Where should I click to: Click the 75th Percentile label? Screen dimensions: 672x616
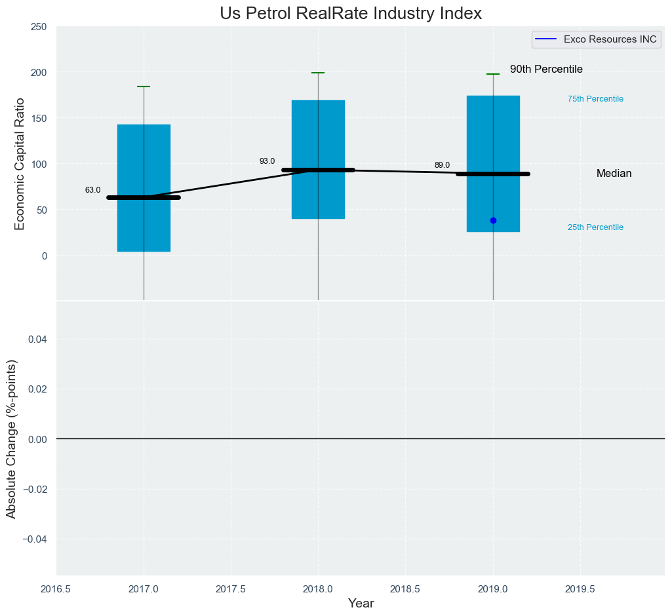(596, 99)
